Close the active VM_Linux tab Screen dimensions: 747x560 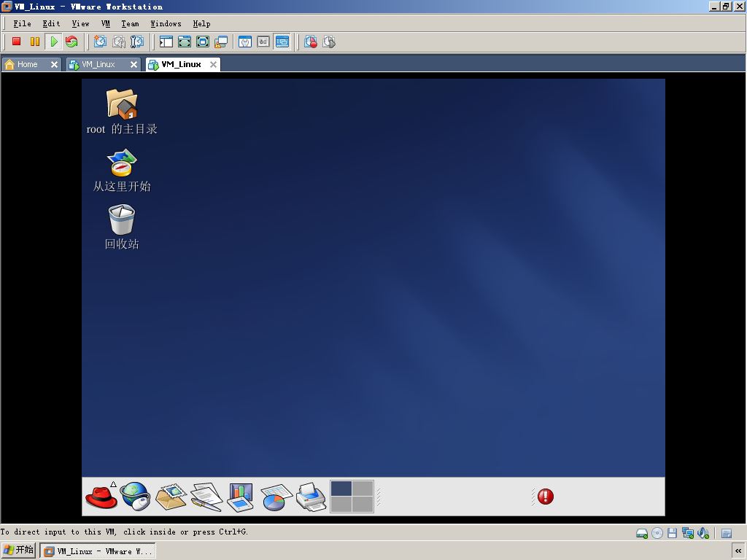coord(214,64)
